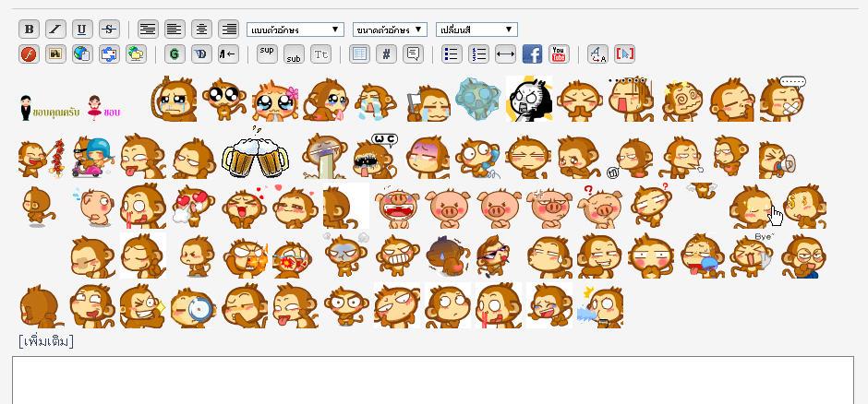Open the change color dropdown เปลี่ยนสี
This screenshot has width=868, height=404.
click(x=476, y=30)
